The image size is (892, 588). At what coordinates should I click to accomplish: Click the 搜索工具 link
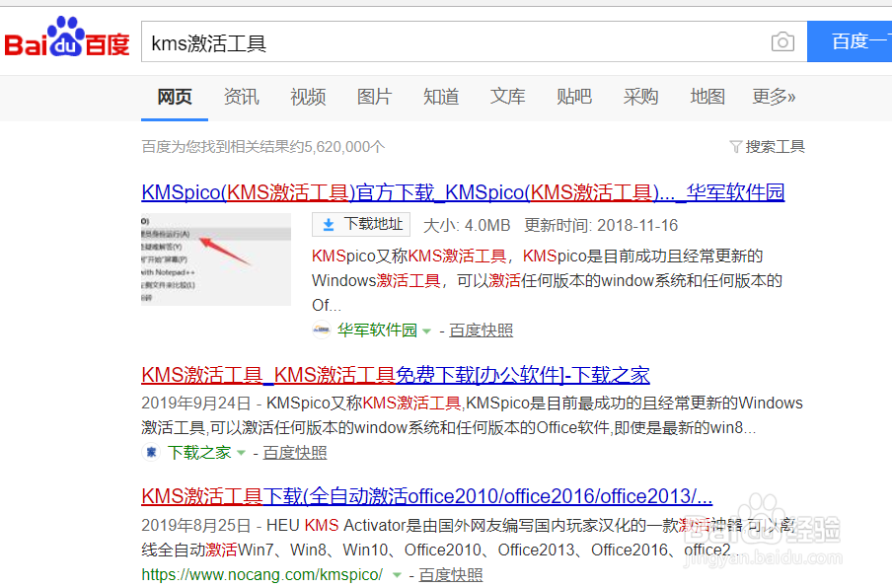(775, 147)
